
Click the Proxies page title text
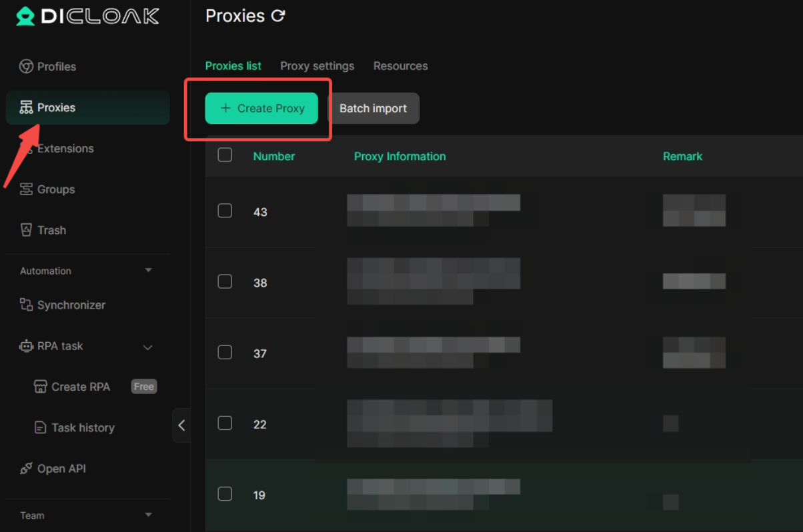coord(235,16)
